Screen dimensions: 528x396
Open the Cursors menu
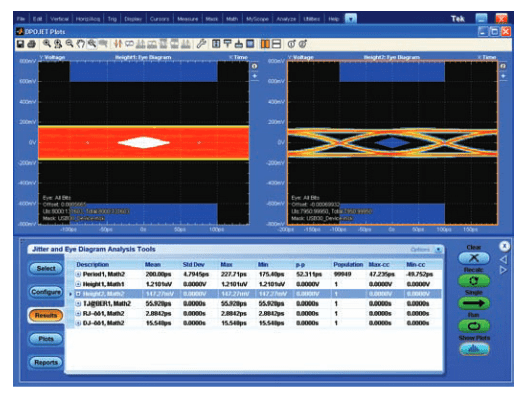pos(159,19)
